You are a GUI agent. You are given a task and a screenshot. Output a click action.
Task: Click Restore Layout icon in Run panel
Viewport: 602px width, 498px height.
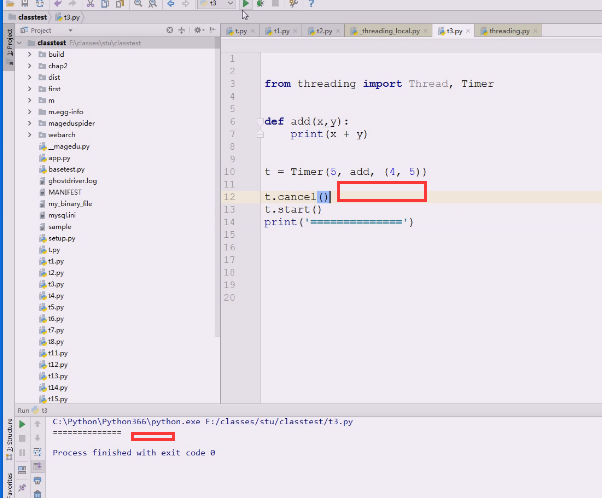coord(22,470)
